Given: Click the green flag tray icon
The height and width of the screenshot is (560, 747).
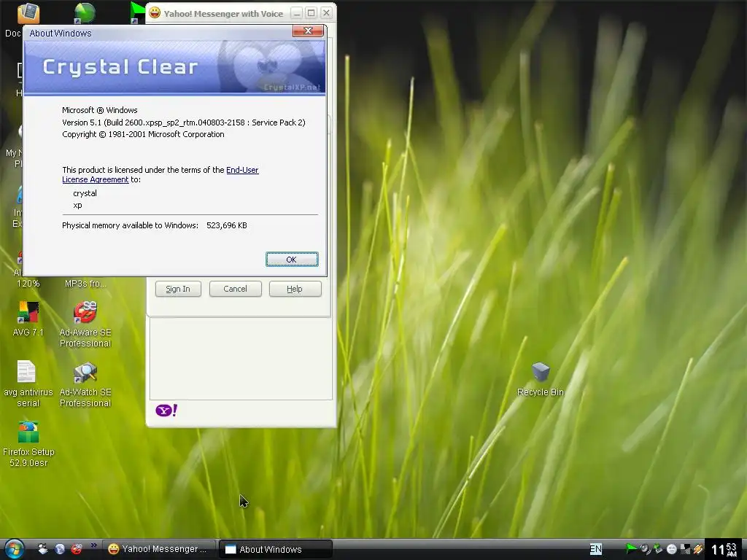Looking at the screenshot, I should [631, 549].
